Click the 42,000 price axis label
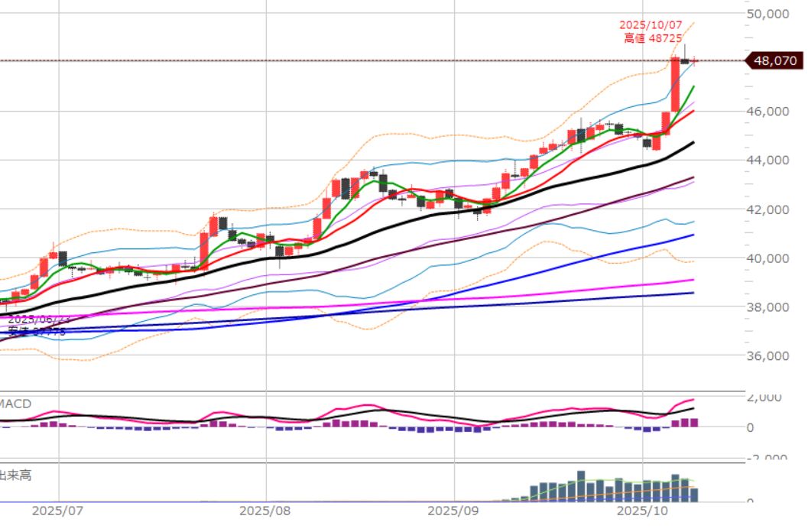 (767, 209)
